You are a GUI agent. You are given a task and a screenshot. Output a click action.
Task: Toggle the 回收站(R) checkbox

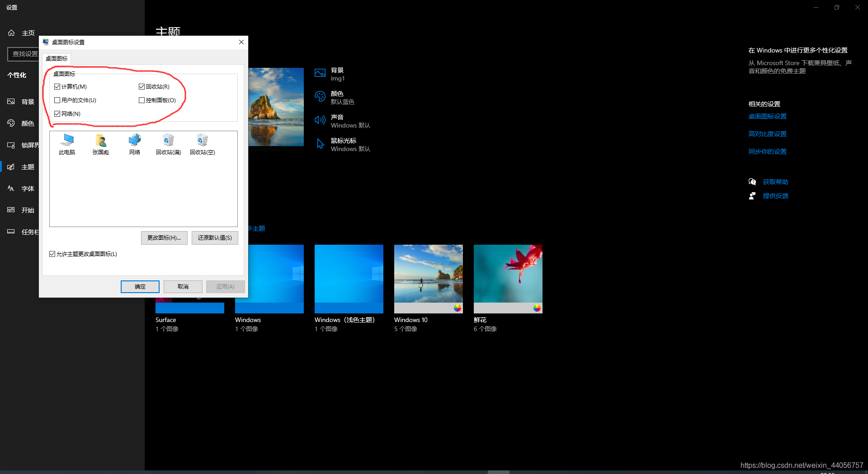(142, 87)
